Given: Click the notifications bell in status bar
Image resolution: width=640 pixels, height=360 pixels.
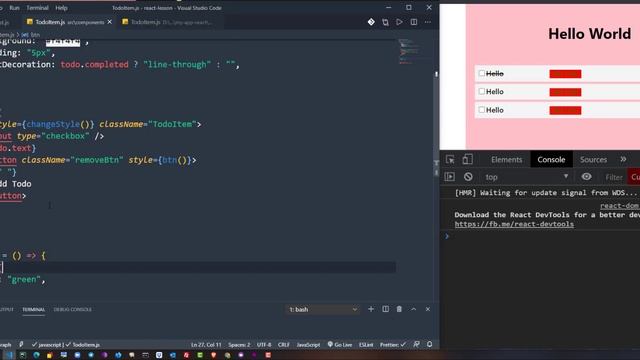Looking at the screenshot, I should (429, 344).
